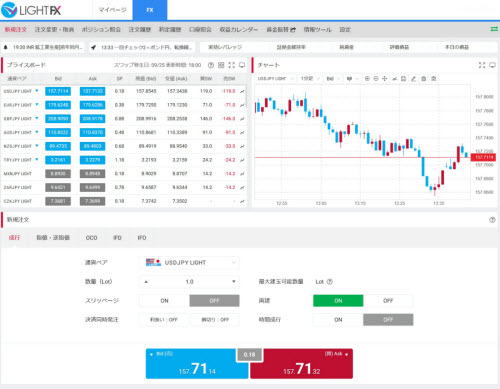Toggle stop-loss OFF option in simultaneous order
This screenshot has width=500, height=389.
215,320
